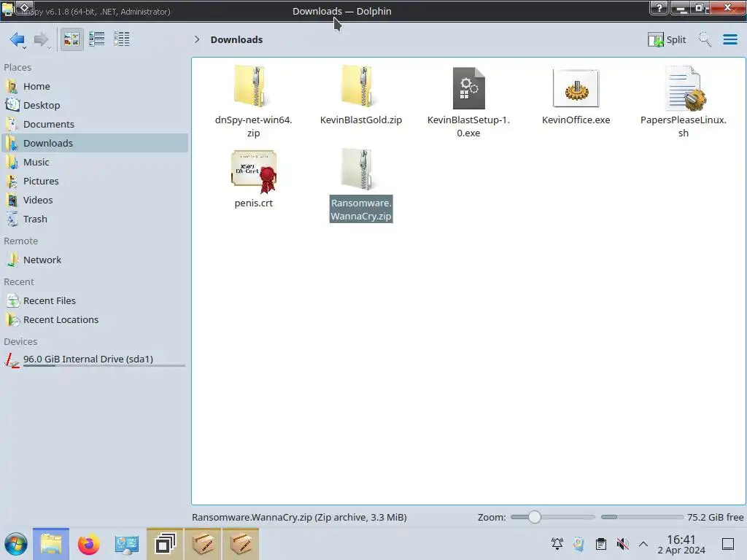Open Trash in Places
747x560 pixels.
95,219
